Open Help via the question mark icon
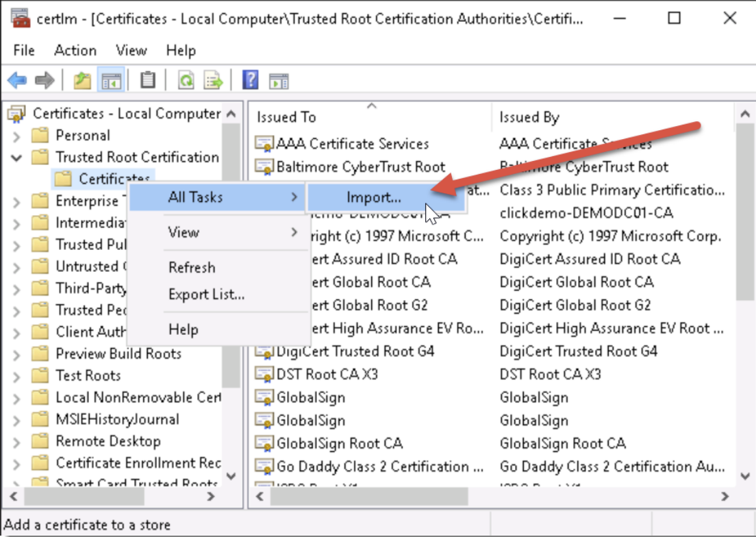Image resolution: width=756 pixels, height=537 pixels. point(250,80)
